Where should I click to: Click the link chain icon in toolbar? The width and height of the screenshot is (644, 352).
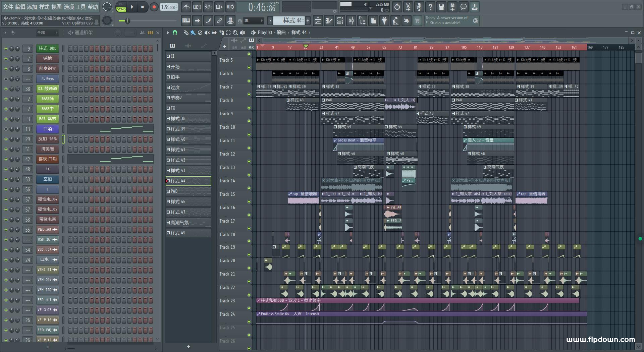(x=219, y=21)
